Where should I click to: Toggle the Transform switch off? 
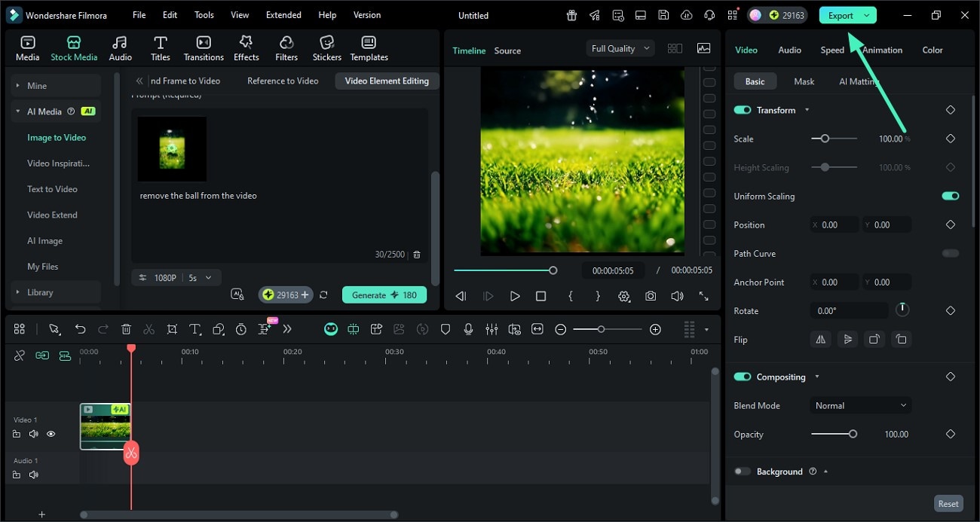[x=743, y=110]
